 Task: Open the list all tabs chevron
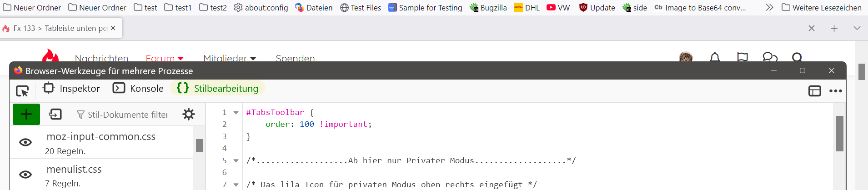(x=857, y=28)
